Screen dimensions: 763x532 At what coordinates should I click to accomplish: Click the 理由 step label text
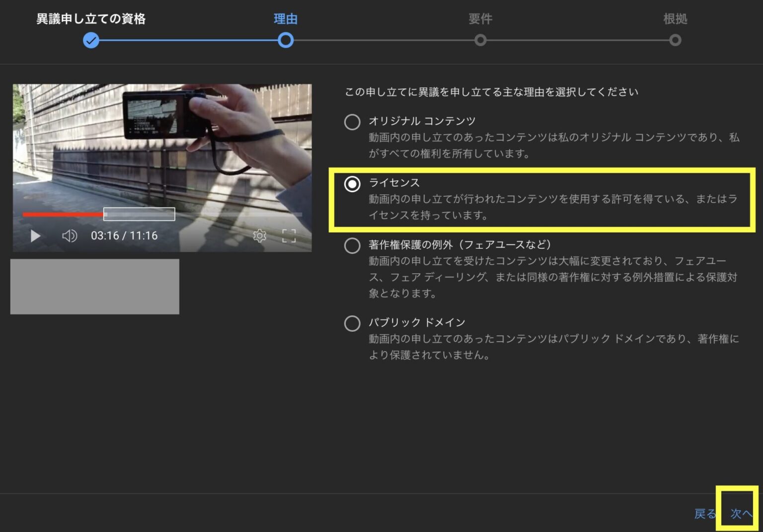point(286,19)
